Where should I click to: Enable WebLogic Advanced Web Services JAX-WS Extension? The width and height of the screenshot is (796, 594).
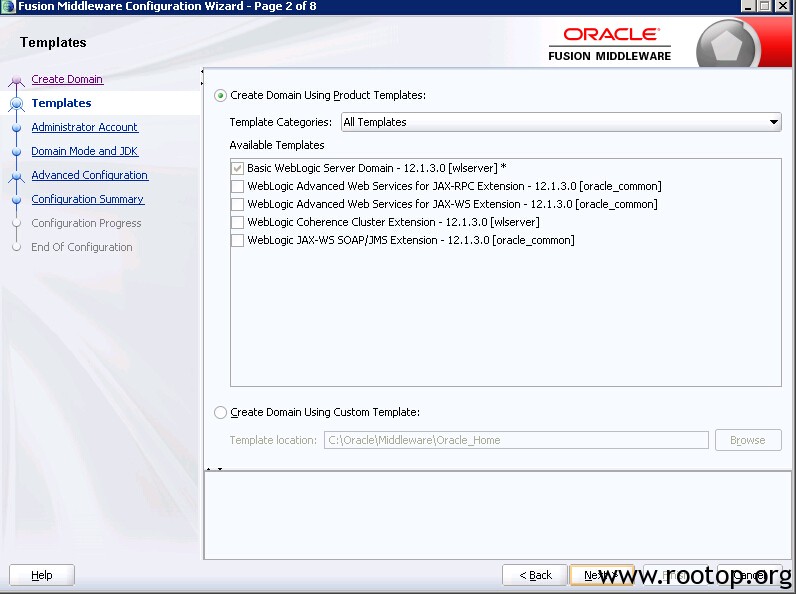coord(237,204)
